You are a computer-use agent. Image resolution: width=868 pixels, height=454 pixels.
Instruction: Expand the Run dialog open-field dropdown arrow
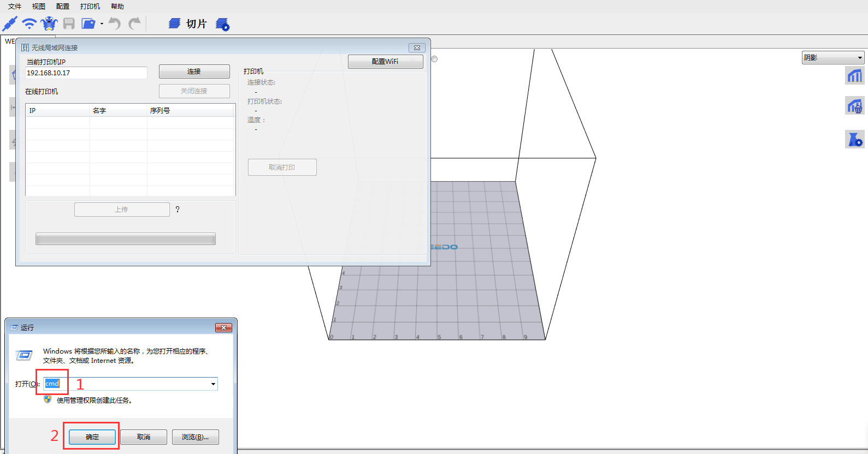213,384
